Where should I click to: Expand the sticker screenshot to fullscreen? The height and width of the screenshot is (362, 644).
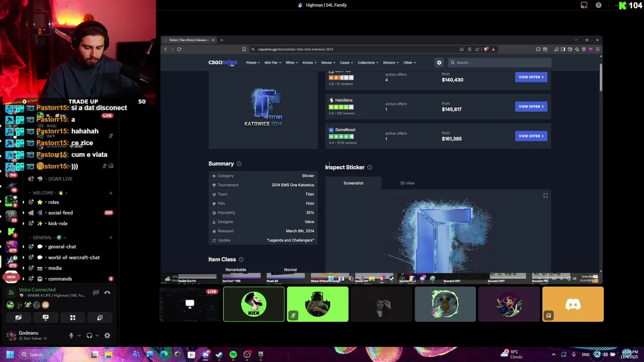click(x=545, y=196)
